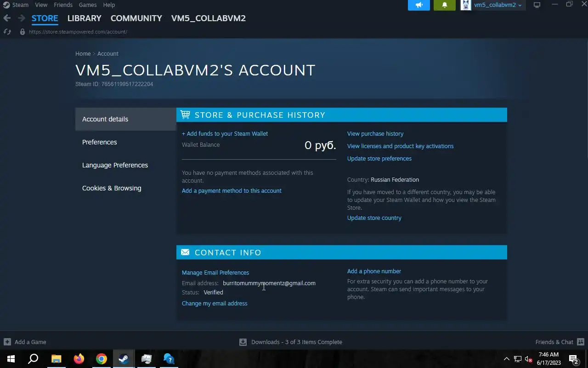Click the Russian Federation country text

(395, 180)
